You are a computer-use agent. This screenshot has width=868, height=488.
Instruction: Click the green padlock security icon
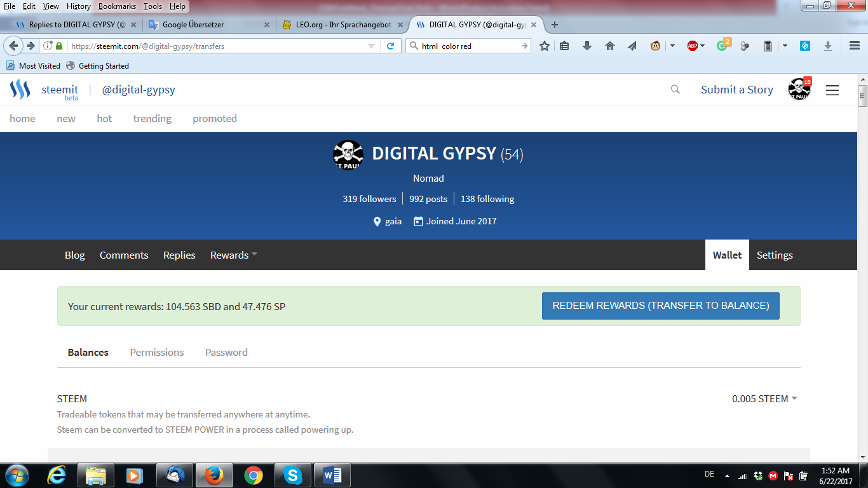(59, 46)
